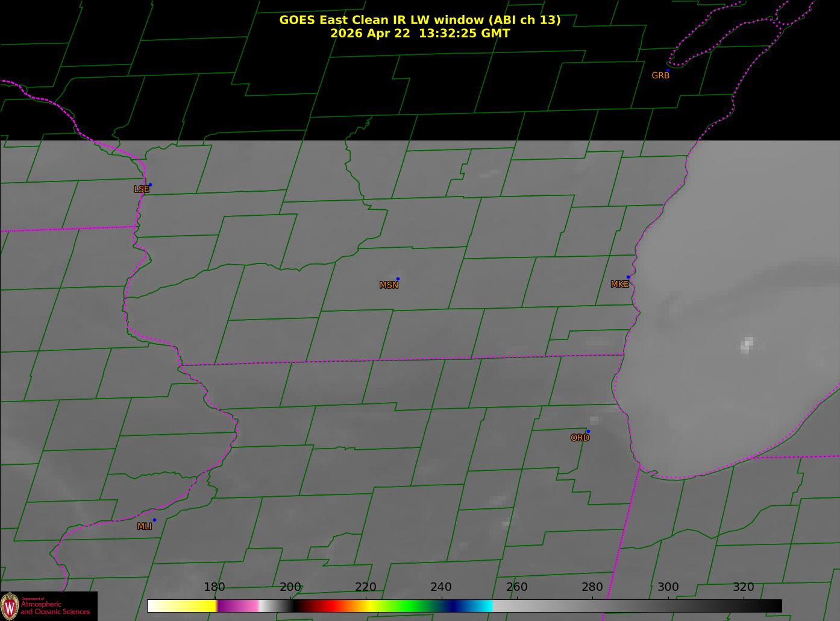840x621 pixels.
Task: Click the Atmospheric and Oceanic Sciences text
Action: click(55, 608)
